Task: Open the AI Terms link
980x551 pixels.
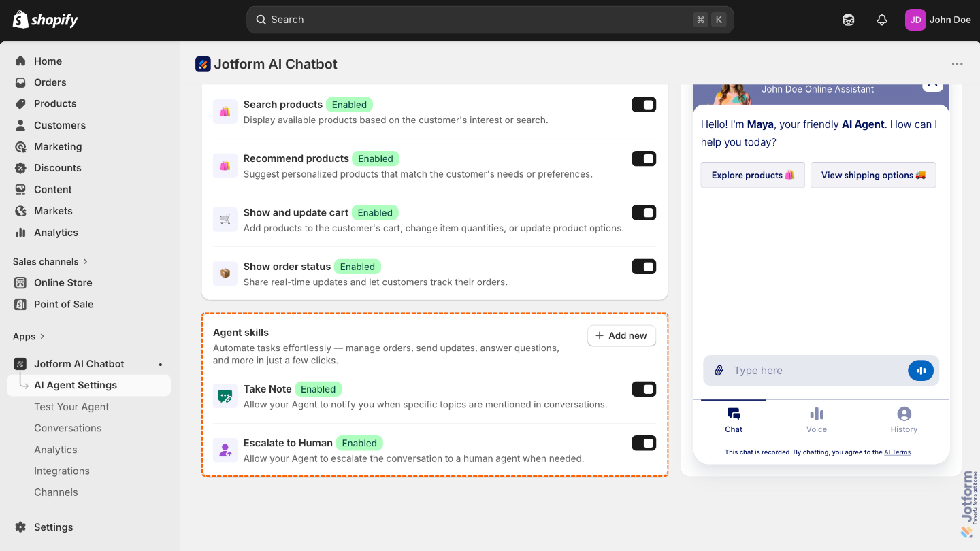Action: [x=898, y=452]
